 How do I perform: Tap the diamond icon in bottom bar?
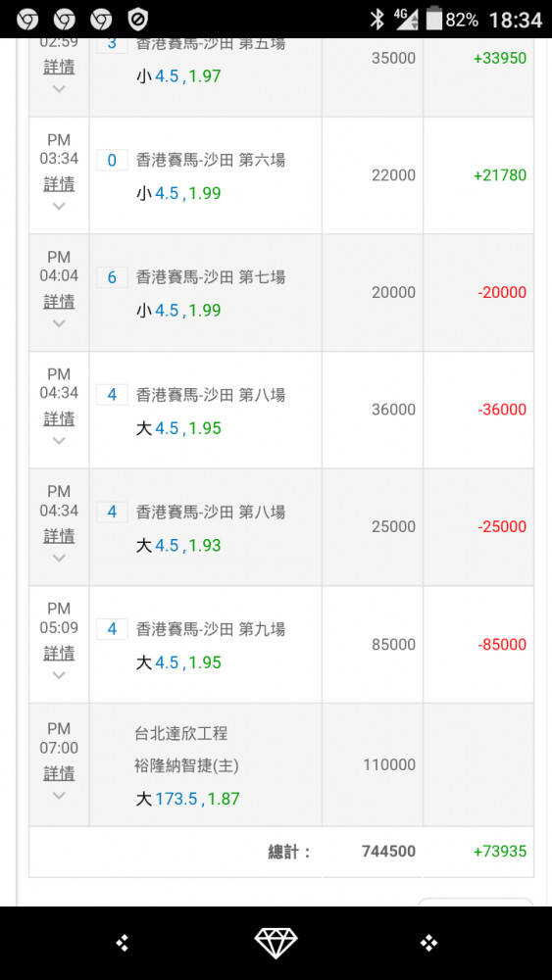(x=276, y=943)
